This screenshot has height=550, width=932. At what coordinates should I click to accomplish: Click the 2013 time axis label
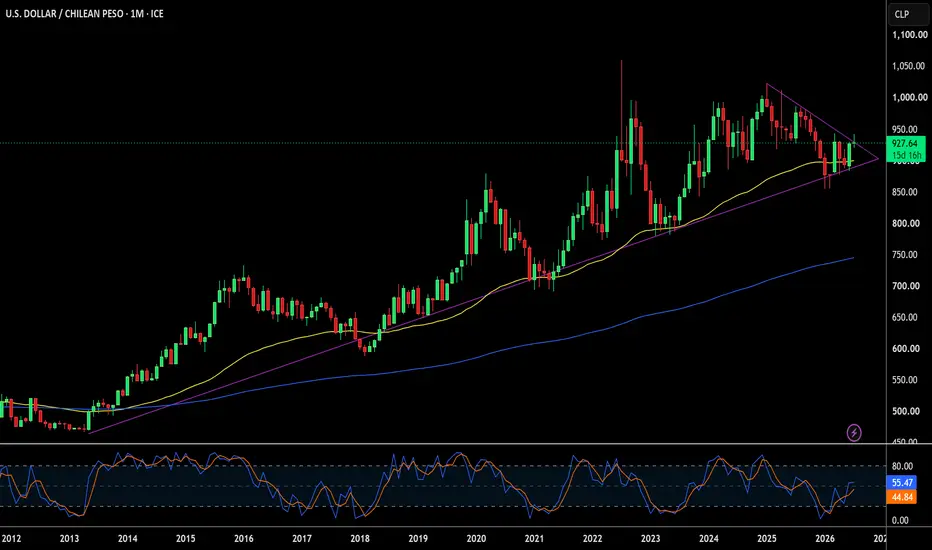point(69,539)
